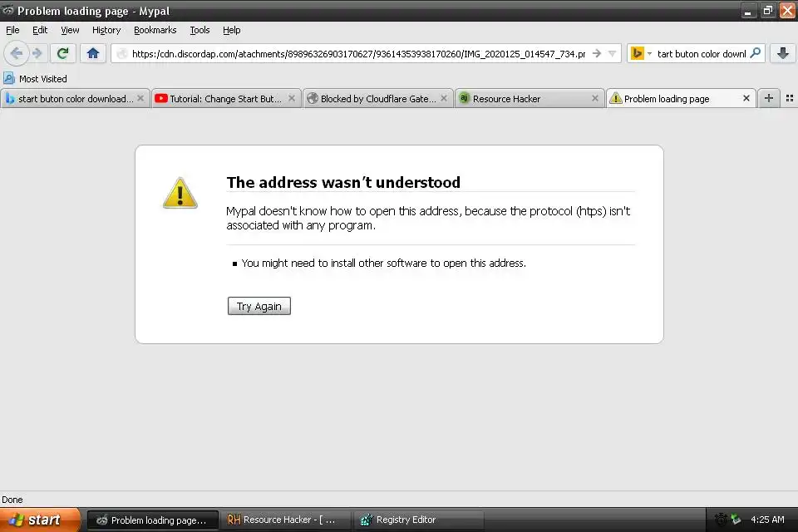Open the Windows start button

(40, 520)
